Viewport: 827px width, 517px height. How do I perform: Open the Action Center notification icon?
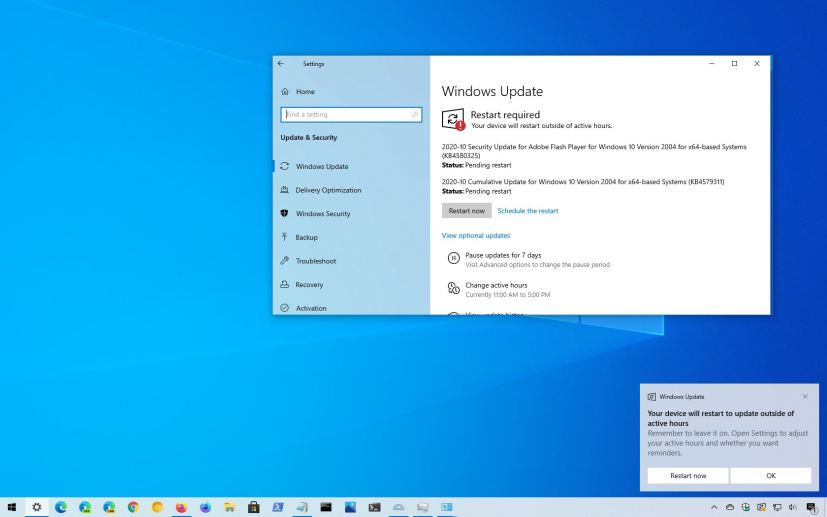[x=812, y=508]
